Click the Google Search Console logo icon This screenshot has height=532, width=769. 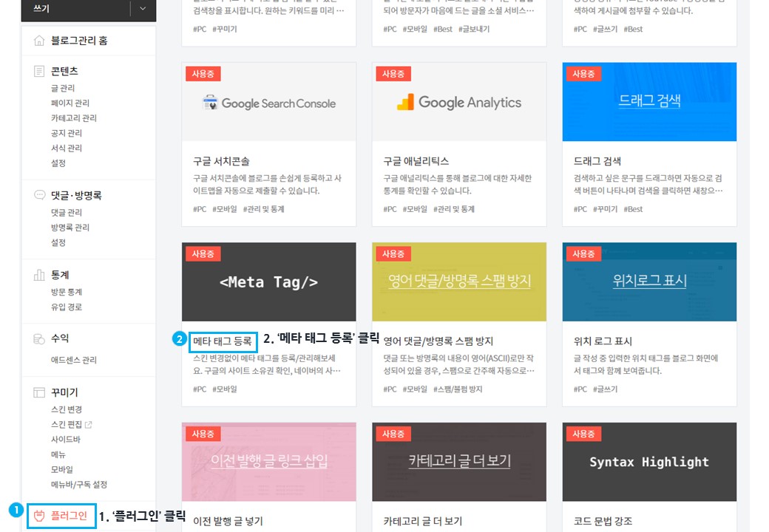[x=210, y=103]
